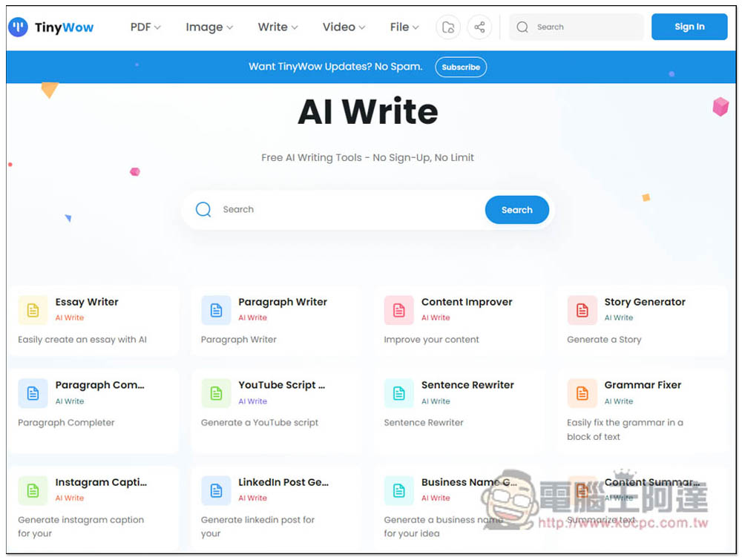Screen dimensions: 742x560
Task: Click the Paragraph Completer blue document icon
Action: click(33, 394)
